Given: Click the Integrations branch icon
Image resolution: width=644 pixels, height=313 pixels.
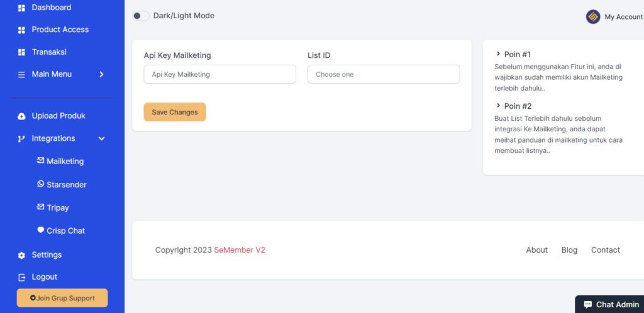Looking at the screenshot, I should 21,139.
